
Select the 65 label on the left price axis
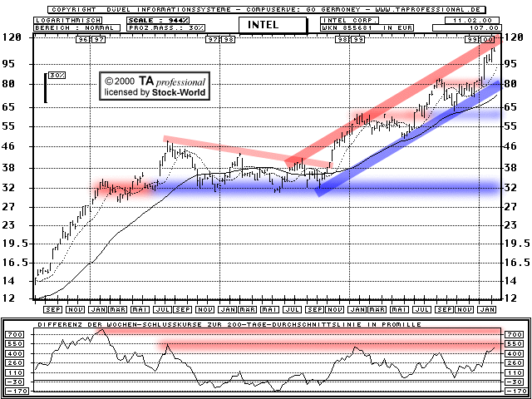(9, 107)
